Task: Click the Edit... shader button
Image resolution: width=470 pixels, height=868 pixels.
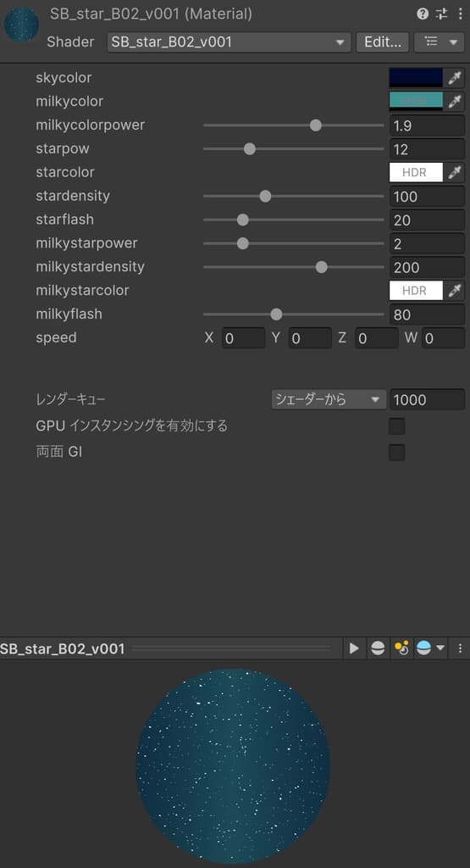Action: pos(383,42)
